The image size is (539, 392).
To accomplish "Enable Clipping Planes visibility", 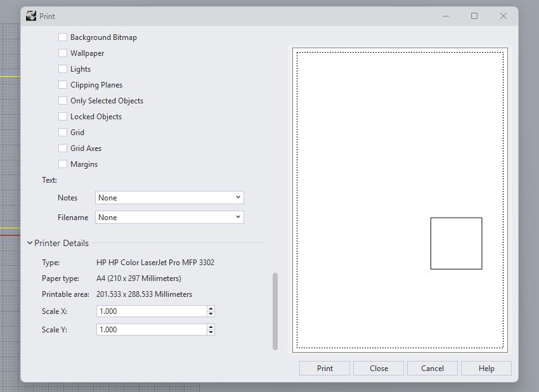I will click(x=63, y=84).
